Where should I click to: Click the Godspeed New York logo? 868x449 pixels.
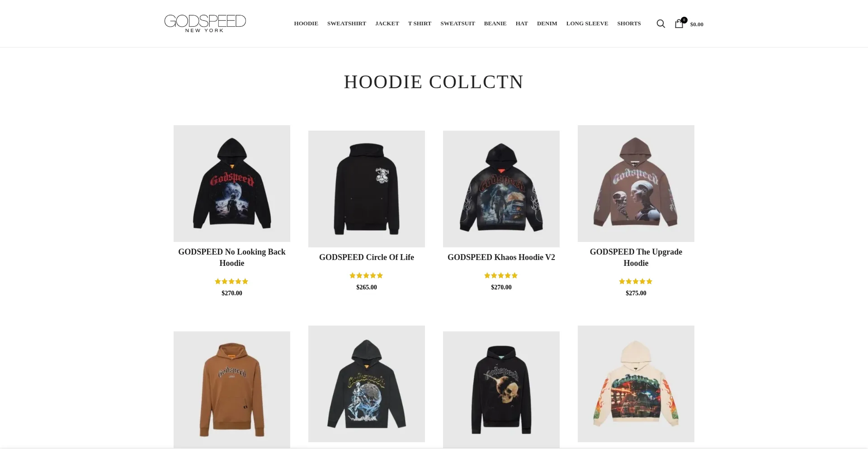pyautogui.click(x=205, y=24)
